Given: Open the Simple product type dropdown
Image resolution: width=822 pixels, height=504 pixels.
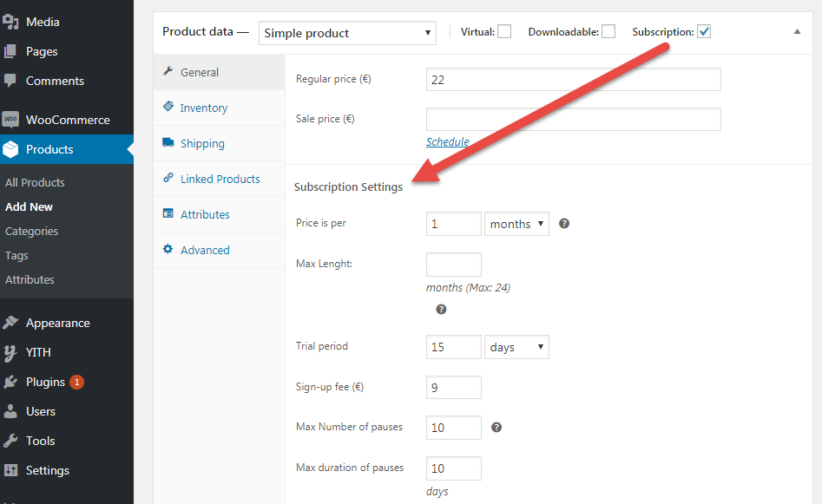Looking at the screenshot, I should pyautogui.click(x=347, y=33).
